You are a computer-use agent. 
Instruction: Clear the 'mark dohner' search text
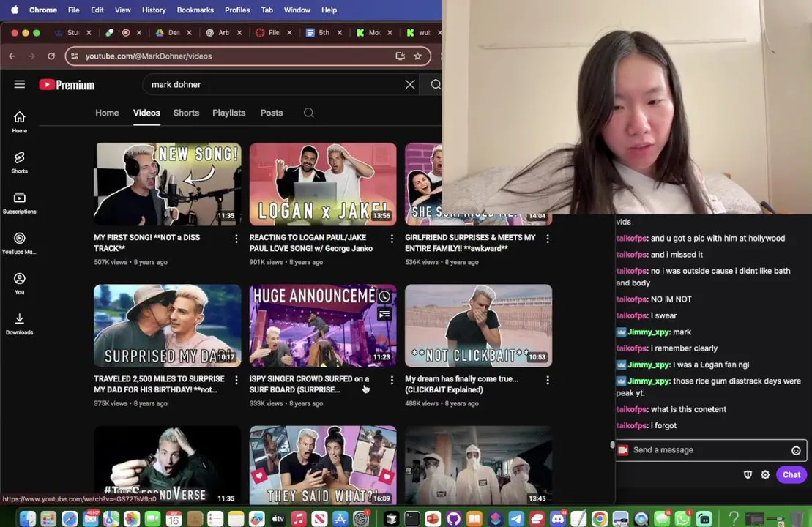(409, 84)
